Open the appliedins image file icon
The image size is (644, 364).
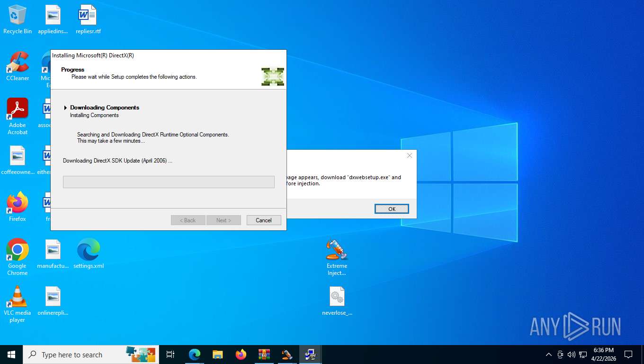pos(53,19)
